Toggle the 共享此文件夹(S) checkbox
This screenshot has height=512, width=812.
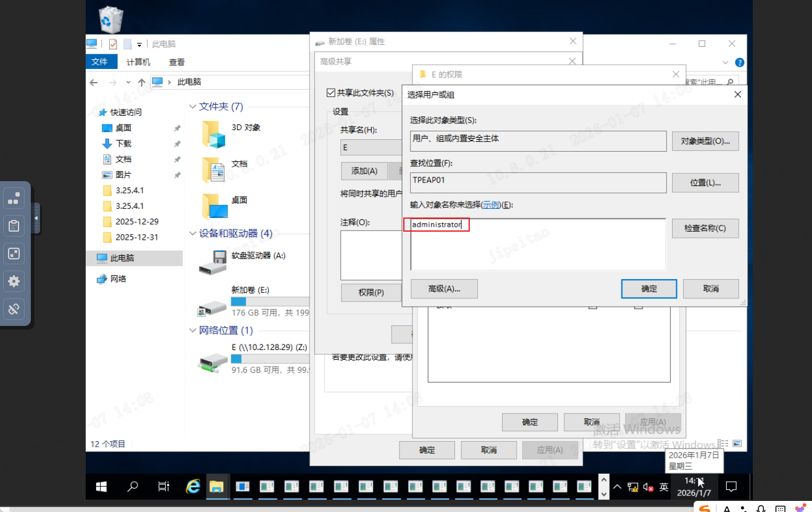click(x=331, y=93)
